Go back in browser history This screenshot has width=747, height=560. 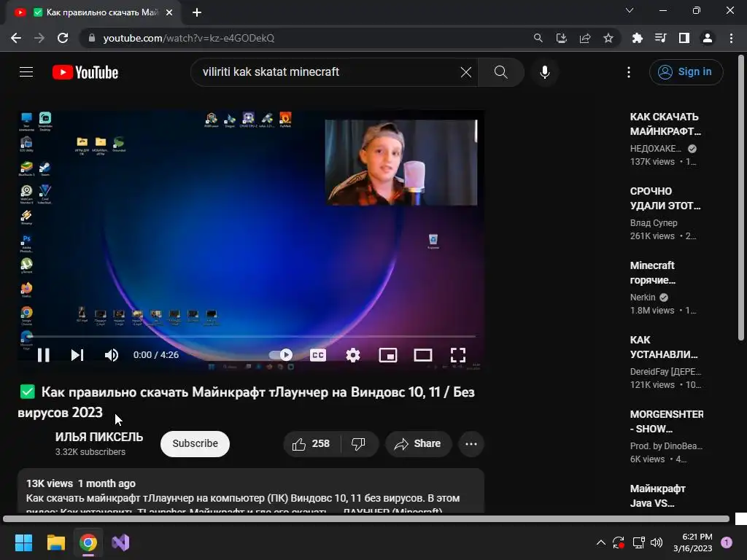tap(16, 38)
